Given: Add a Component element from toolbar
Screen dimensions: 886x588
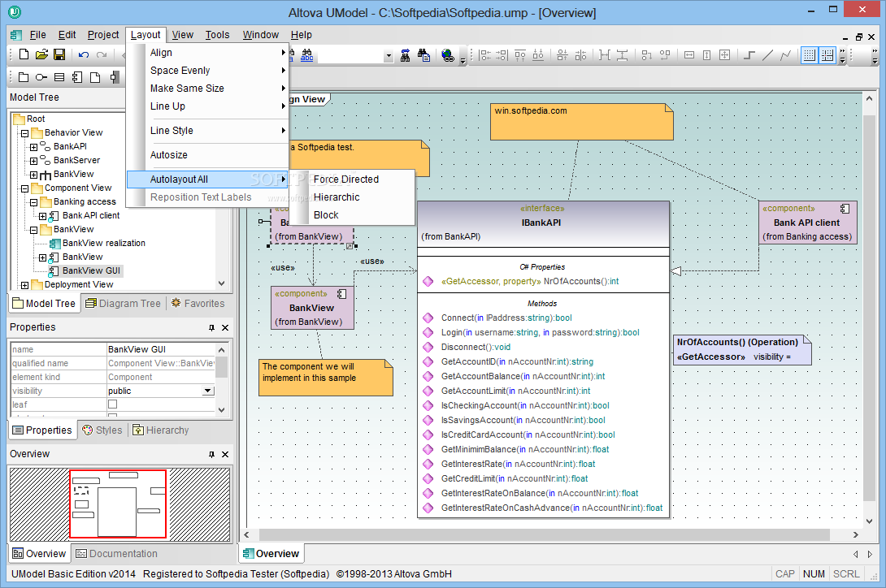Looking at the screenshot, I should tap(77, 77).
